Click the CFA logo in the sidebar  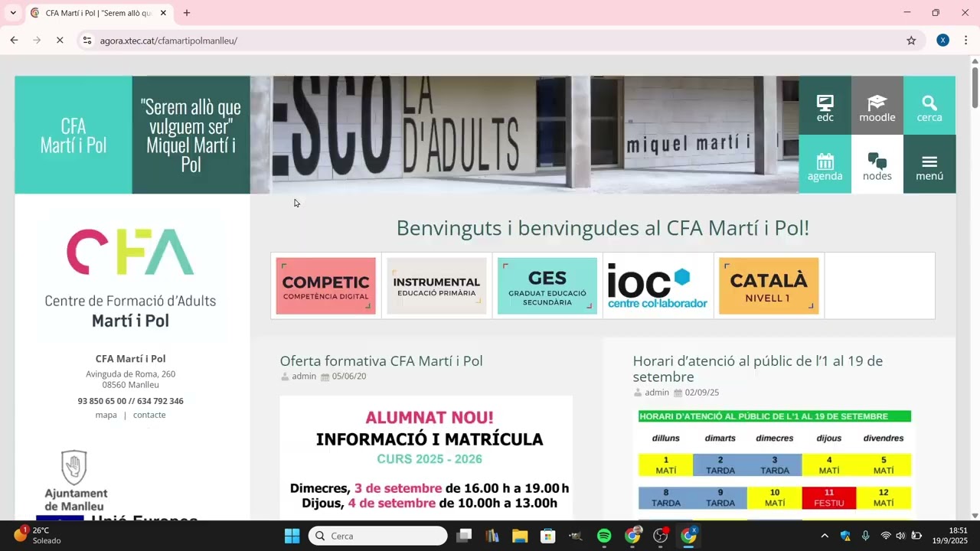[x=130, y=277]
